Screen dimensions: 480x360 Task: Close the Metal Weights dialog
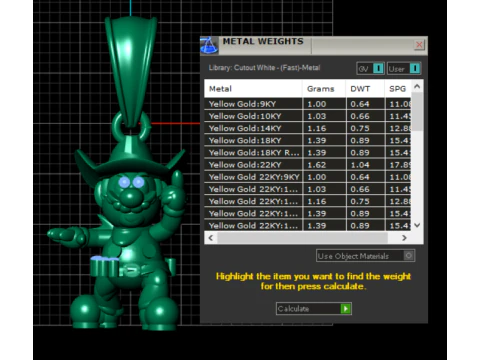click(x=419, y=44)
